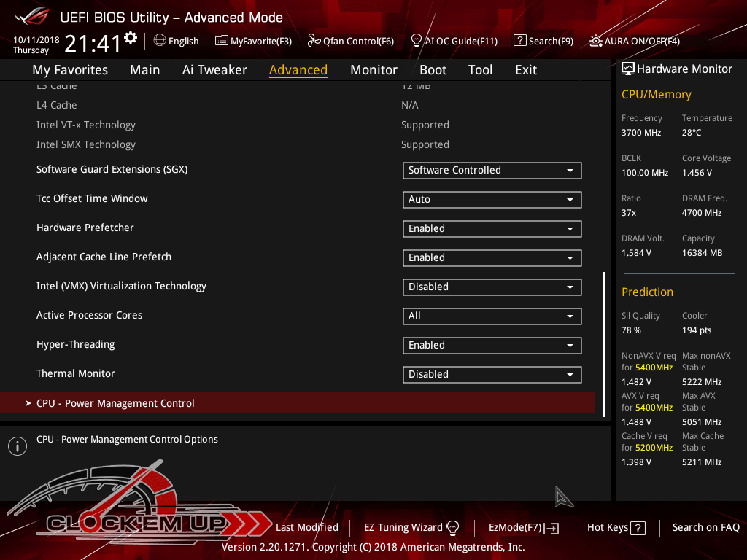The image size is (747, 560).
Task: Open the Thermal Monitor Disabled dropdown
Action: tap(492, 375)
